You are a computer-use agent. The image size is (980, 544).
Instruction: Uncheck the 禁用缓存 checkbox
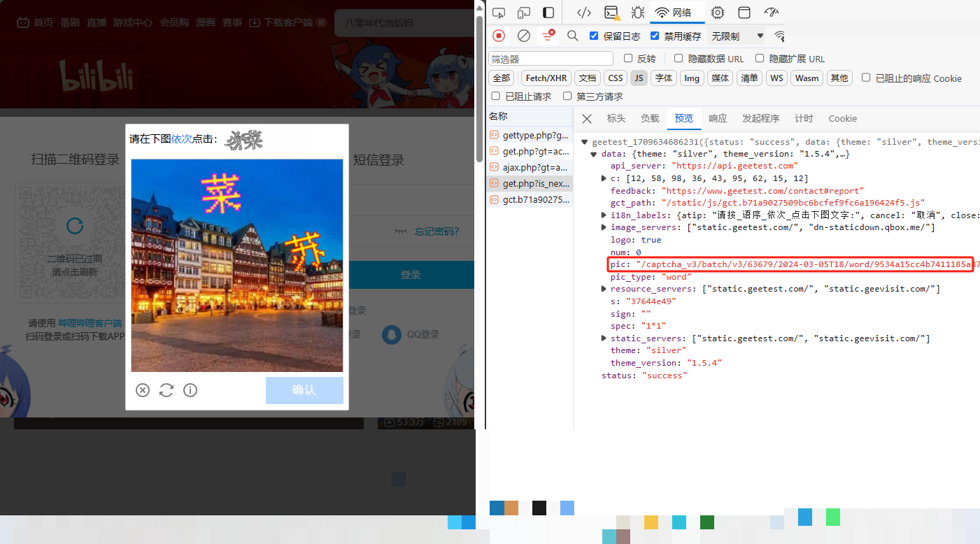pyautogui.click(x=655, y=36)
